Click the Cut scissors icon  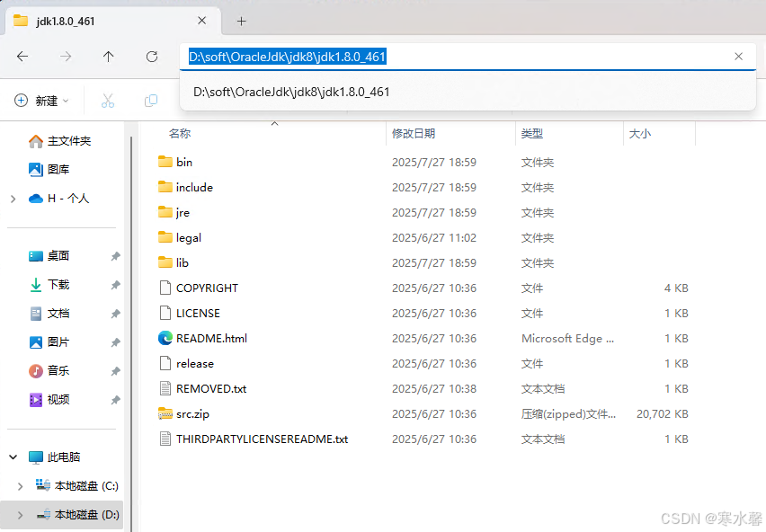(108, 101)
